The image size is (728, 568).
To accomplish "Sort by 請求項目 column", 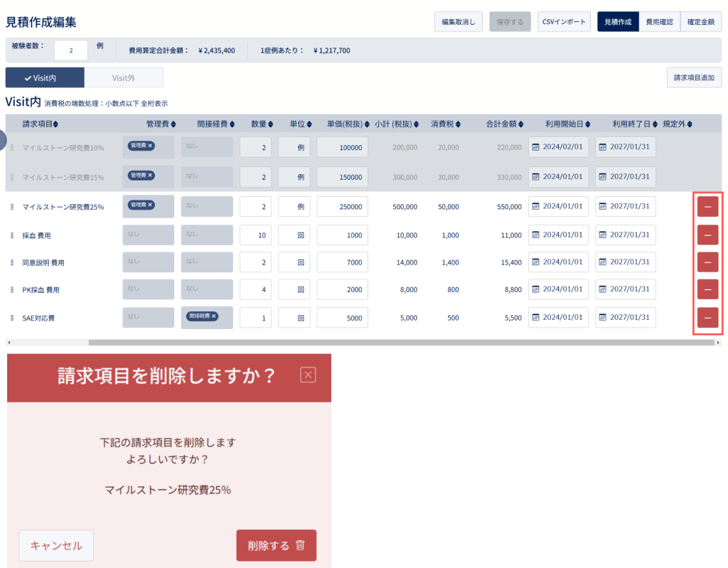I will [x=41, y=124].
